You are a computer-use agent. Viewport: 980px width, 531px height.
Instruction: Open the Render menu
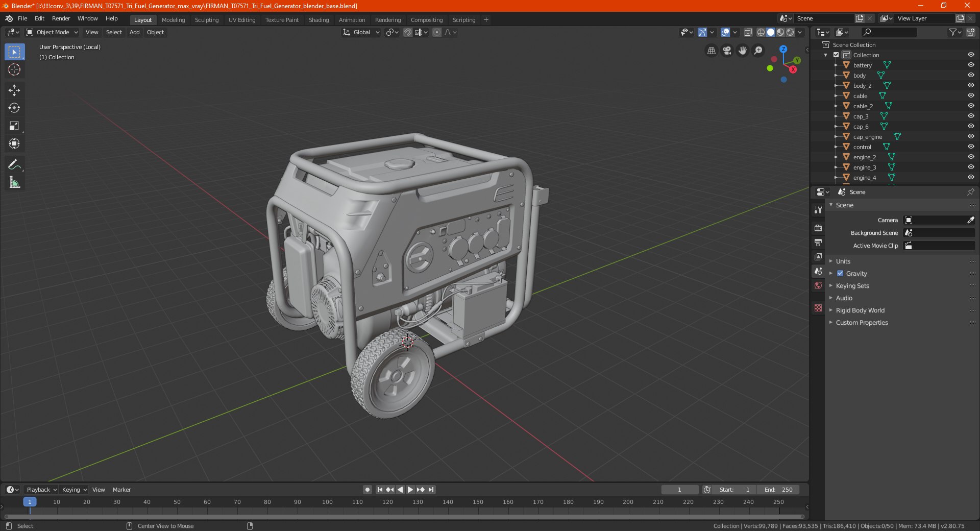pyautogui.click(x=61, y=18)
